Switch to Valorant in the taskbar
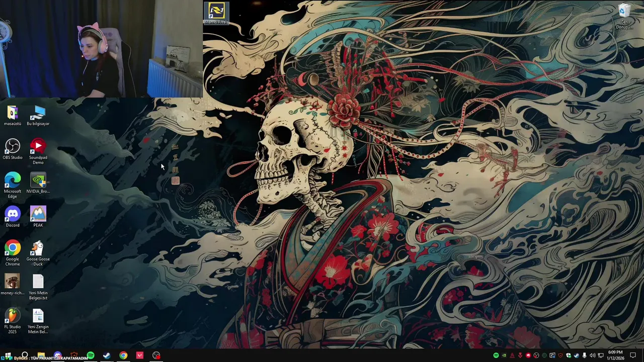Viewport: 644px width, 362px height. coord(140,355)
